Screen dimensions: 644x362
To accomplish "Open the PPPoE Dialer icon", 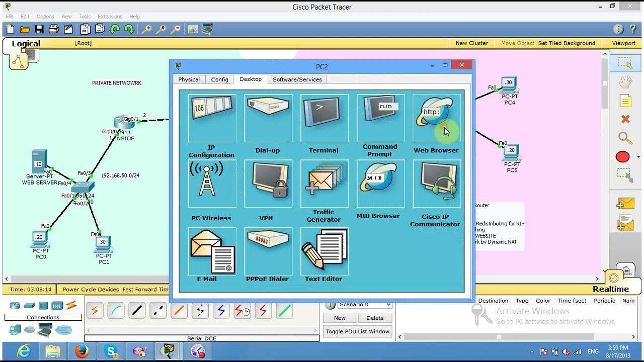I will (x=268, y=251).
